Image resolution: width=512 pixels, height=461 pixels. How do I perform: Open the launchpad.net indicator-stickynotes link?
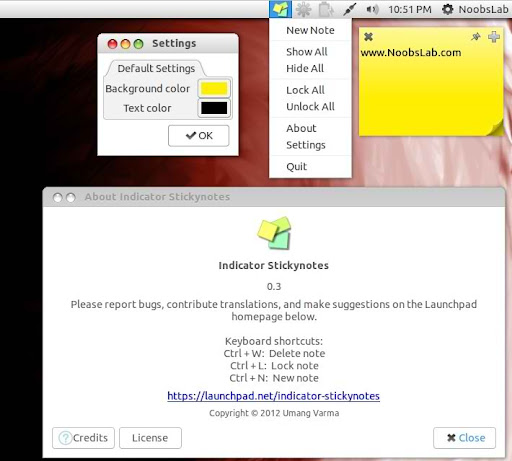click(273, 396)
